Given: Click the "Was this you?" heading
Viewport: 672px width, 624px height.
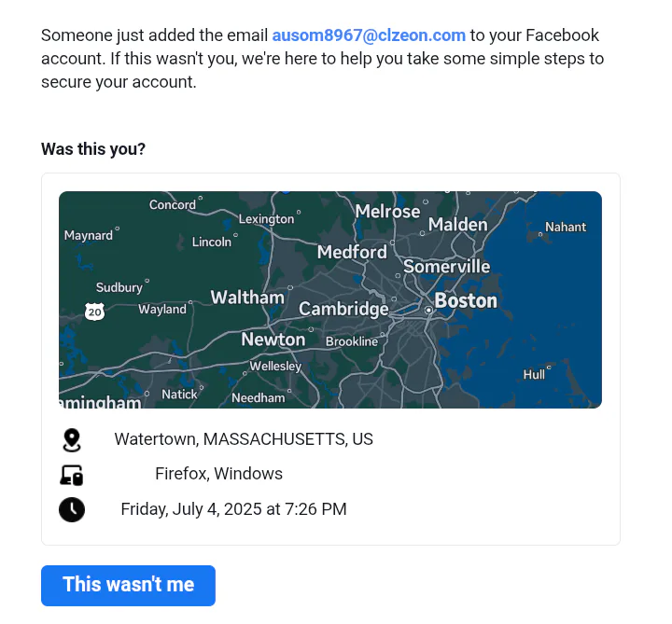Looking at the screenshot, I should (x=93, y=149).
